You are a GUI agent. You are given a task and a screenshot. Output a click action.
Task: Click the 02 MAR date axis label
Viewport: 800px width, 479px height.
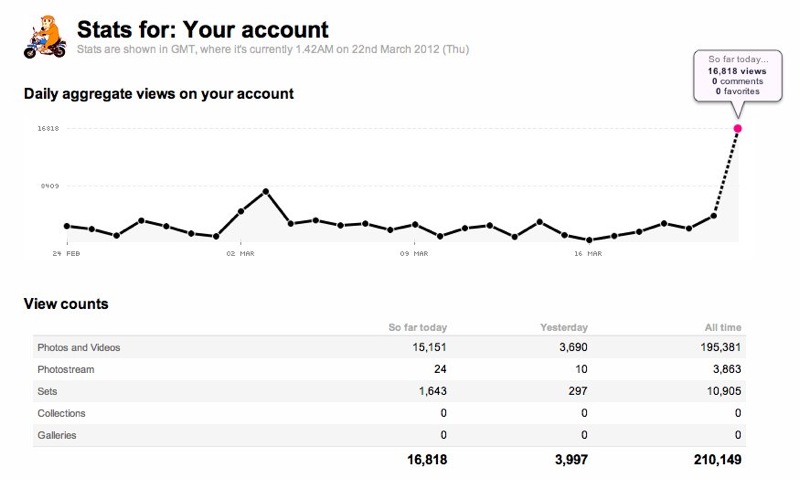241,254
